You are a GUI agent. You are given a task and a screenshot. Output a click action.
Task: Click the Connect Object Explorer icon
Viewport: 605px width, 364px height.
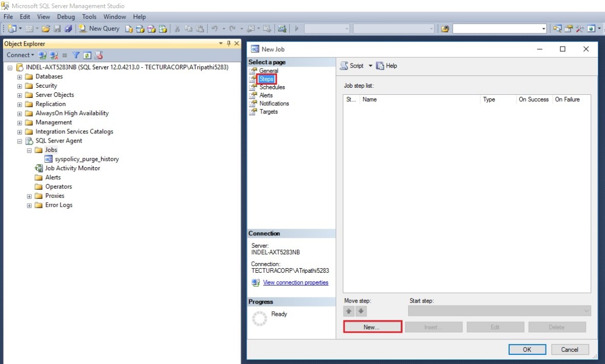[43, 55]
